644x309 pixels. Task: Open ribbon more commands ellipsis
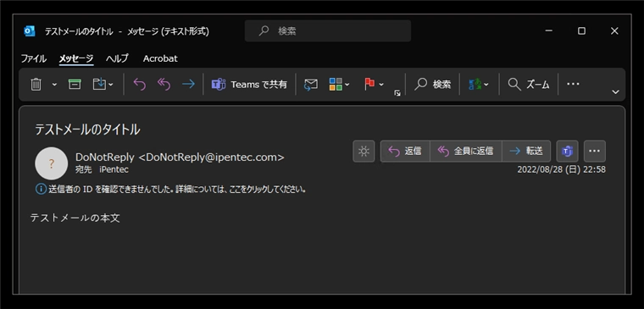(x=573, y=84)
